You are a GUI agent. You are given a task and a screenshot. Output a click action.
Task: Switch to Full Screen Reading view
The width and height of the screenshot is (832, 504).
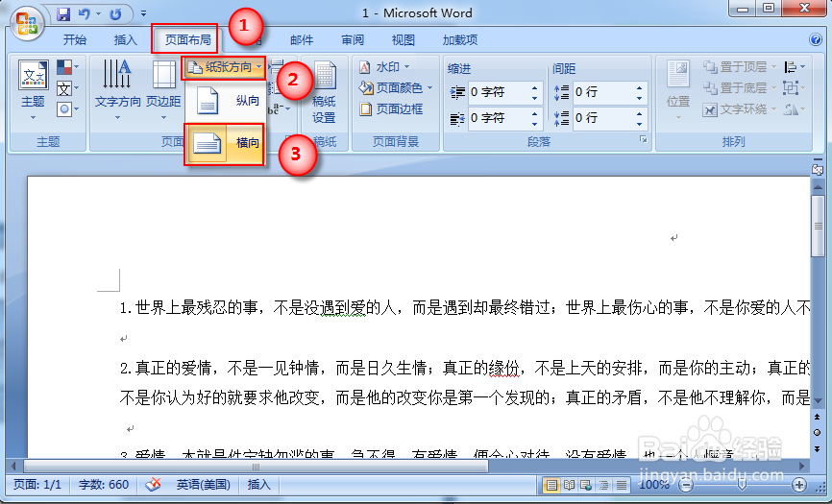point(570,485)
